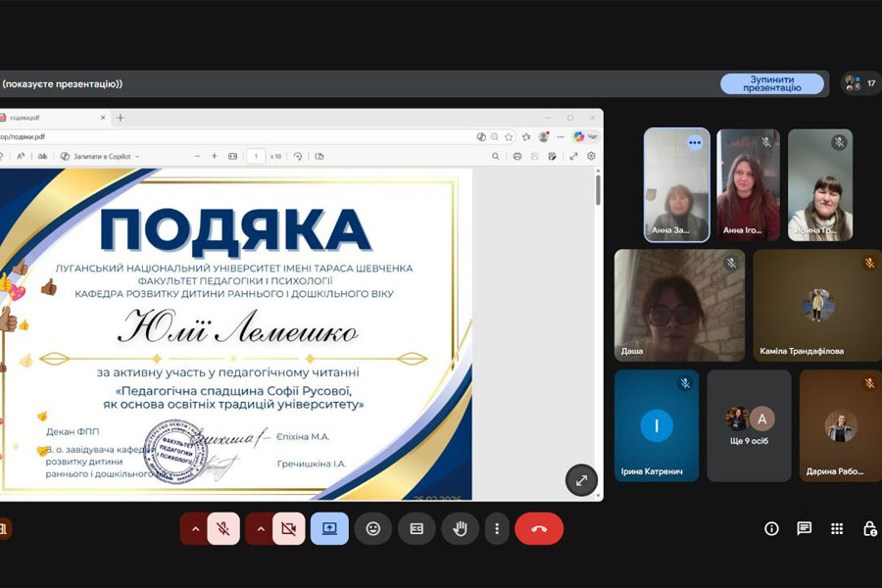This screenshot has width=882, height=588.
Task: Open more options three-dot menu
Action: pyautogui.click(x=497, y=529)
